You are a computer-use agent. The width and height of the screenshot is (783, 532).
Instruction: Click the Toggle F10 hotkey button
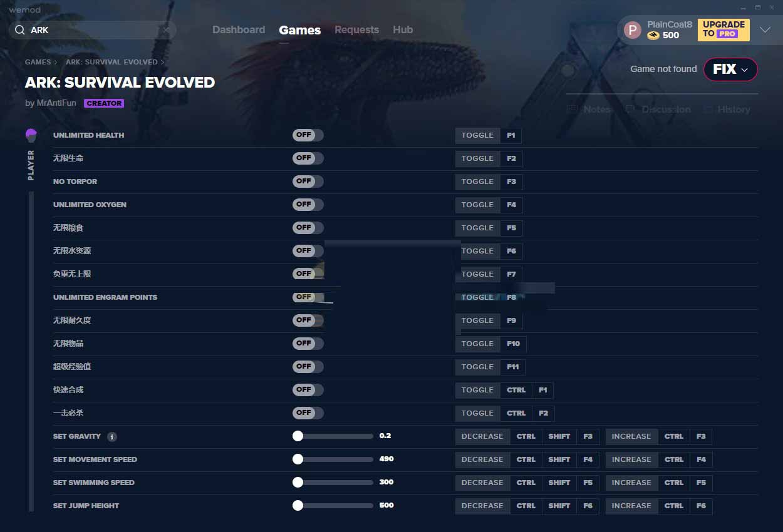pos(491,344)
